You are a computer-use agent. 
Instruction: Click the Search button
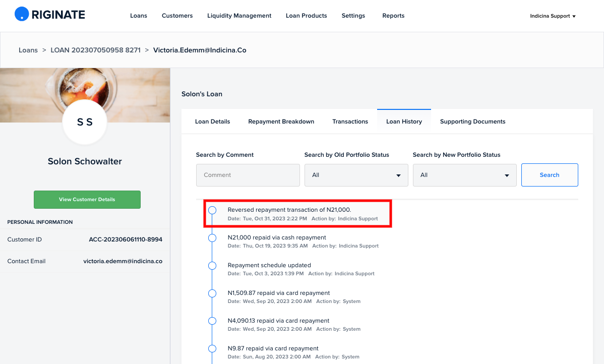click(x=550, y=175)
